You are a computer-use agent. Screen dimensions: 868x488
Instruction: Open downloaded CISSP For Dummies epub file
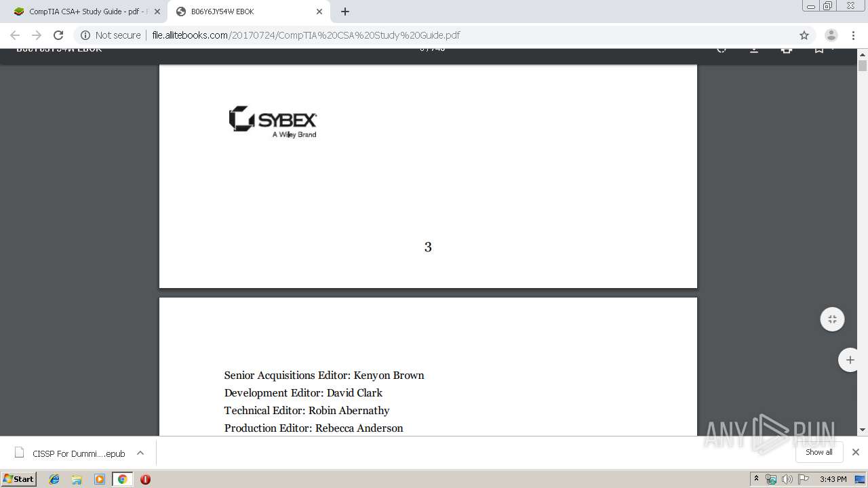pyautogui.click(x=70, y=453)
